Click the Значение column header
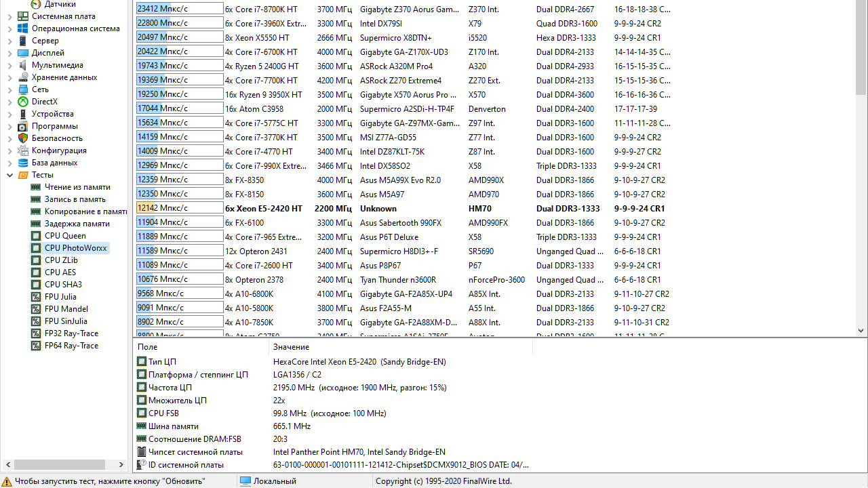This screenshot has height=488, width=868. pyautogui.click(x=400, y=347)
